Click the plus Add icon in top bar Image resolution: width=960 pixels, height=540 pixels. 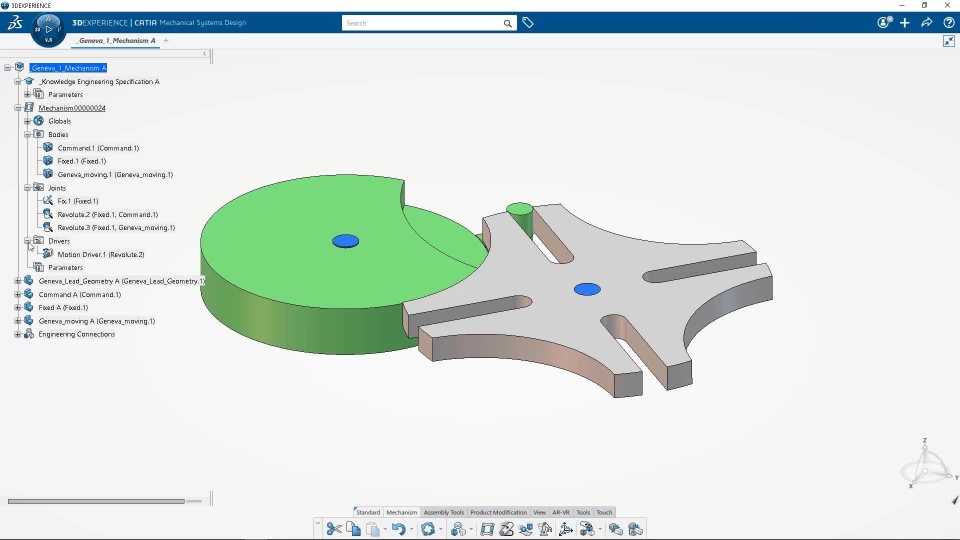click(x=905, y=23)
